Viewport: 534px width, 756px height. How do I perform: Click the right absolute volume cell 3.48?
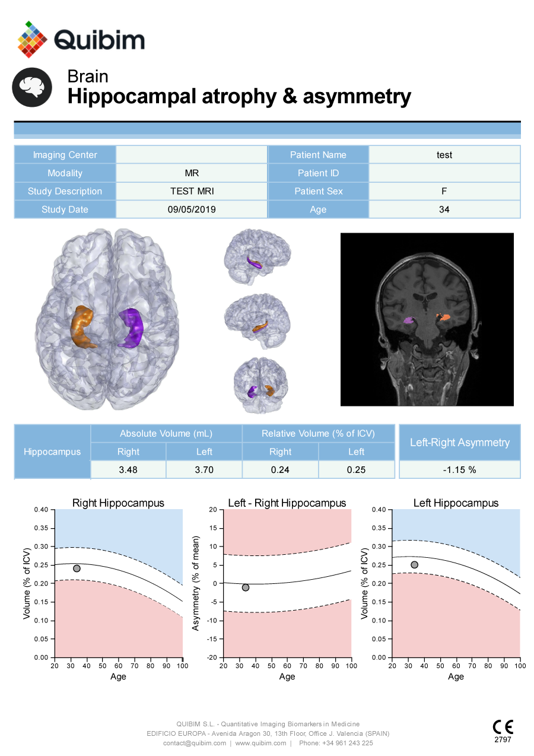coord(128,469)
